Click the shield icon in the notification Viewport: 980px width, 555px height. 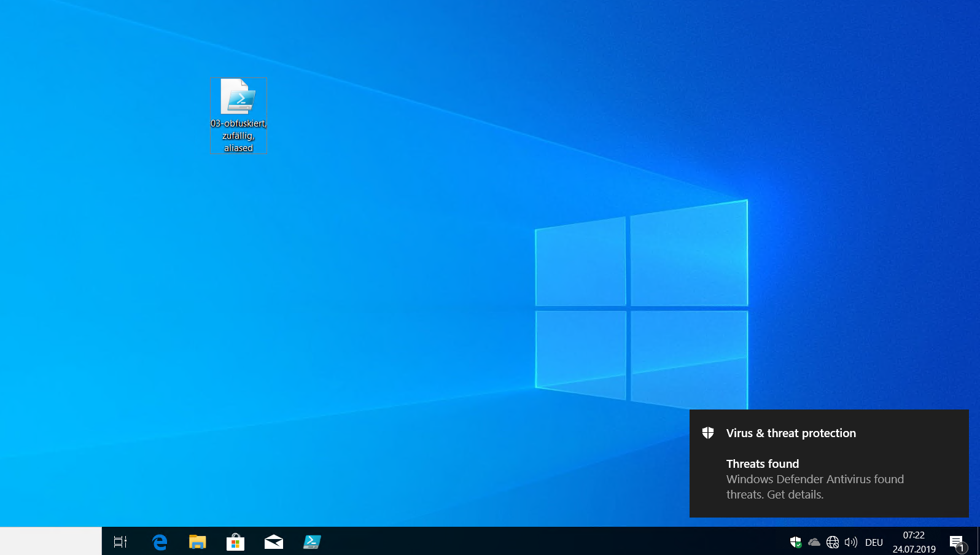click(x=708, y=433)
